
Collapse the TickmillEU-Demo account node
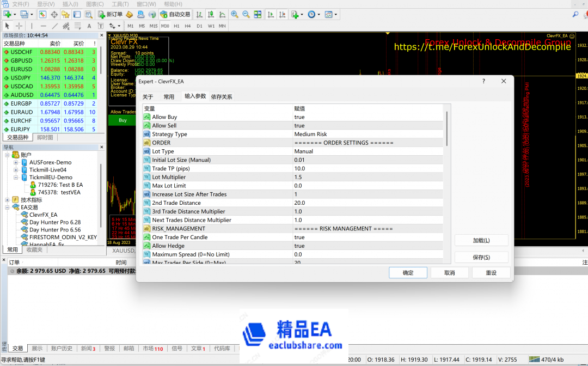(16, 178)
